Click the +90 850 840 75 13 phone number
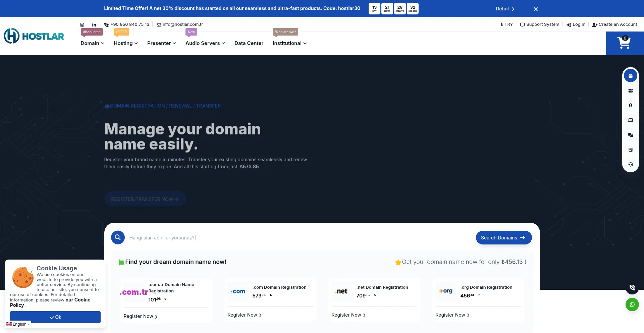This screenshot has height=333, width=644. [x=130, y=24]
